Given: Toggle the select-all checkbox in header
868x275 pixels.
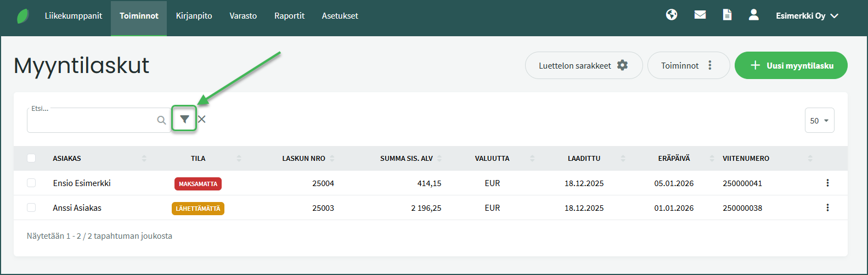Looking at the screenshot, I should [31, 158].
